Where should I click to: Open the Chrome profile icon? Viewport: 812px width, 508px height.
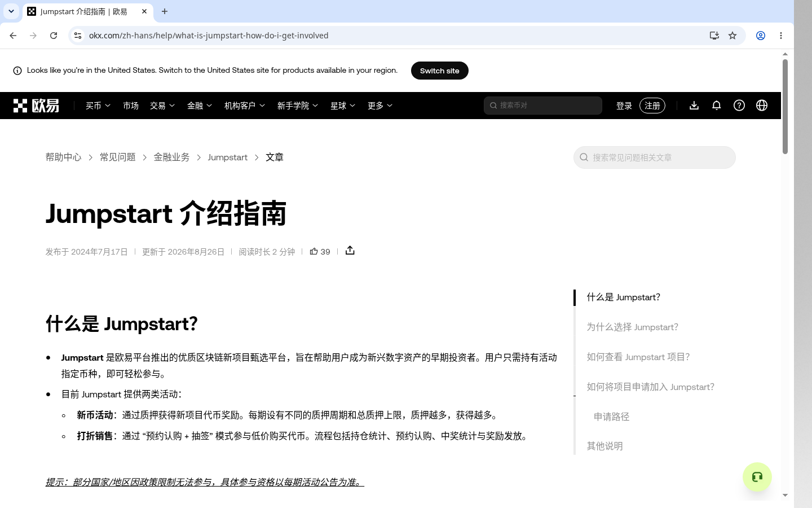click(x=761, y=36)
